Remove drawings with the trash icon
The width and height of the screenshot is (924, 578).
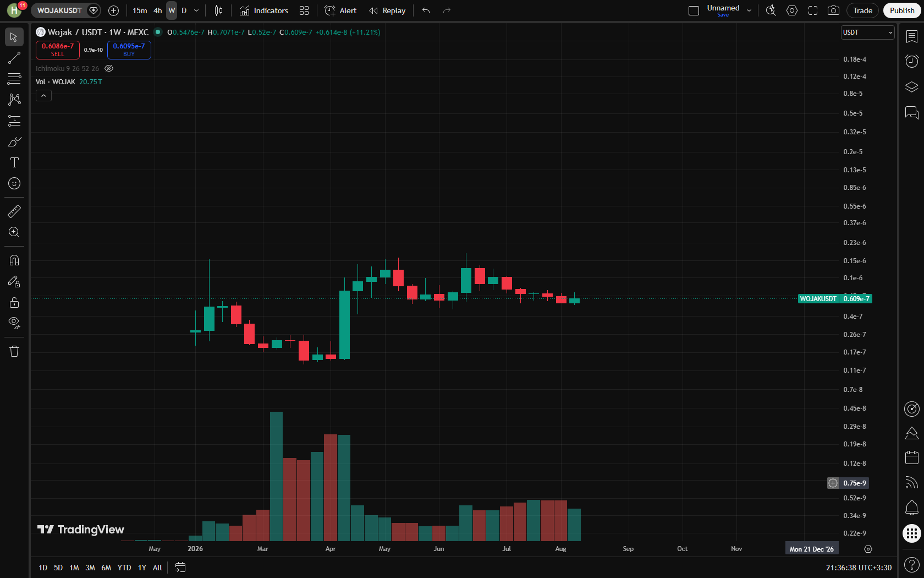click(14, 351)
